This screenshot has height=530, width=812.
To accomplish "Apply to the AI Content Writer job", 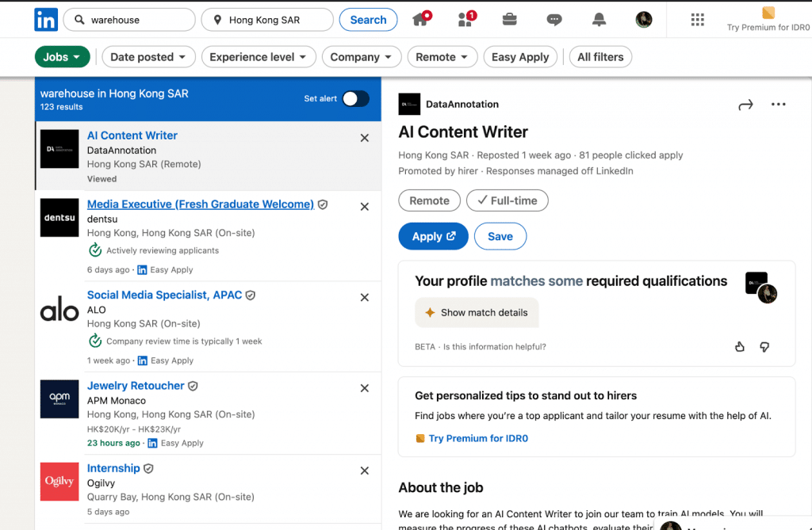I will tap(433, 236).
